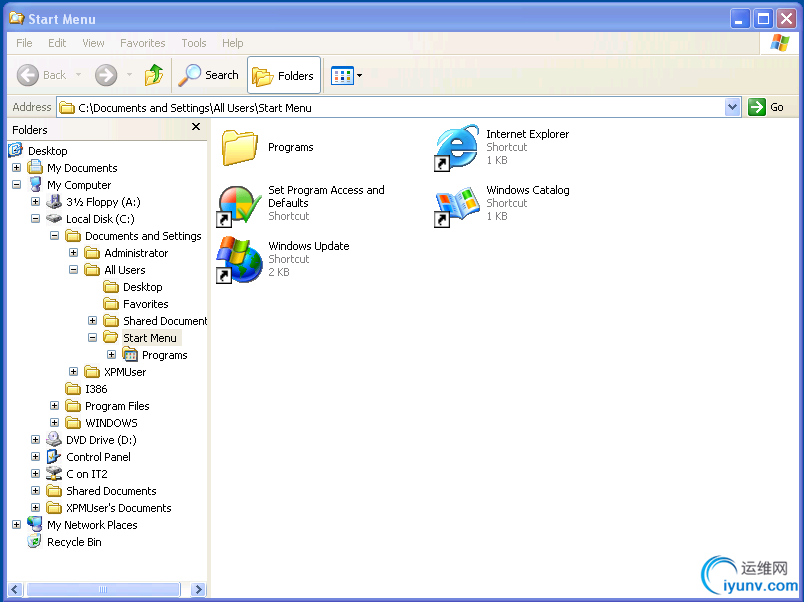Expand the Administrator folder node
Viewport: 804px width, 602px height.
tap(73, 252)
